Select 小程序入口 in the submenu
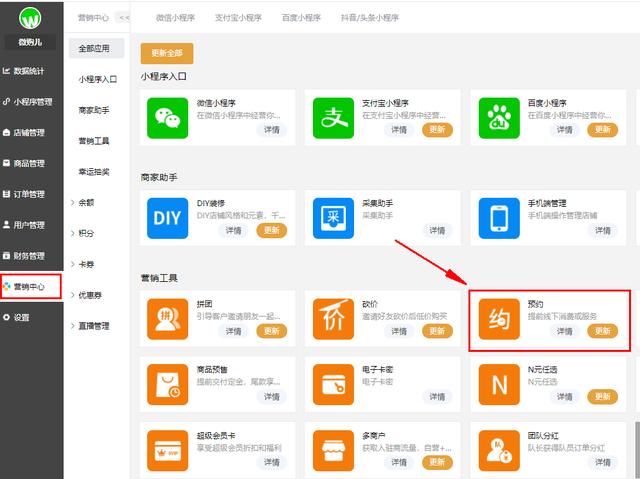 point(97,79)
